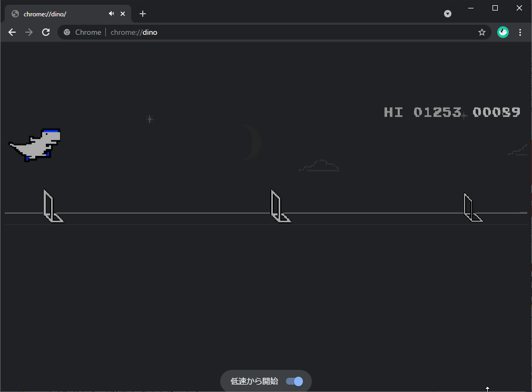Click the middle hurdle obstacle
532x392 pixels.
coord(281,206)
